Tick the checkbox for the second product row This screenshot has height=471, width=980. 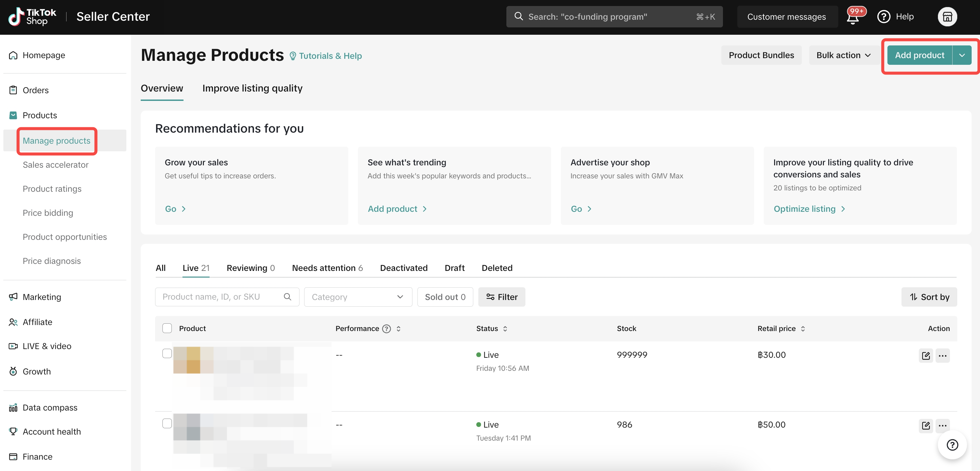click(167, 423)
